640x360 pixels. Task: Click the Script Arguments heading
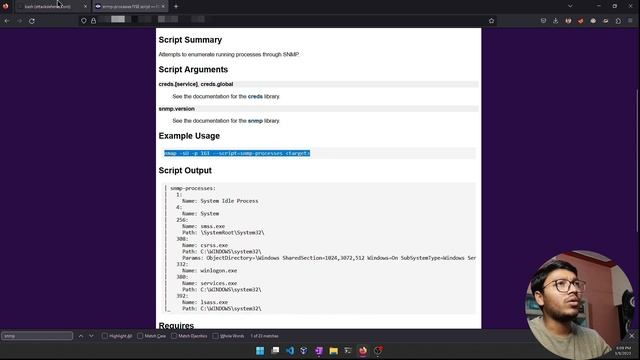(193, 69)
